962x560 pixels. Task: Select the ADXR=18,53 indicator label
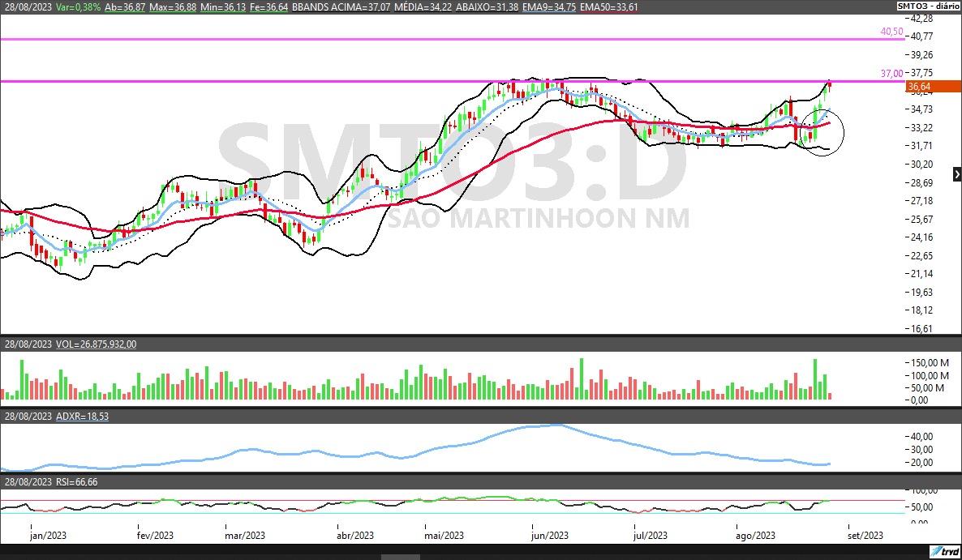pyautogui.click(x=82, y=417)
